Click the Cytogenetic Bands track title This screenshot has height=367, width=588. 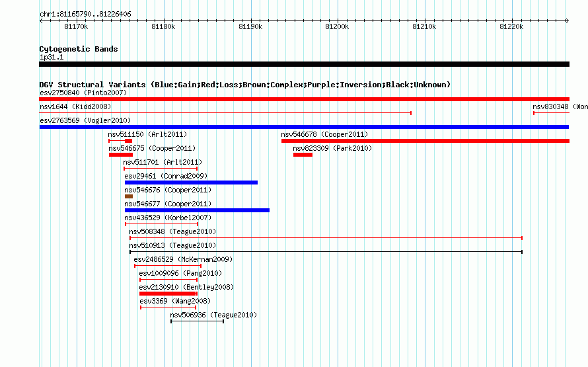tap(79, 49)
